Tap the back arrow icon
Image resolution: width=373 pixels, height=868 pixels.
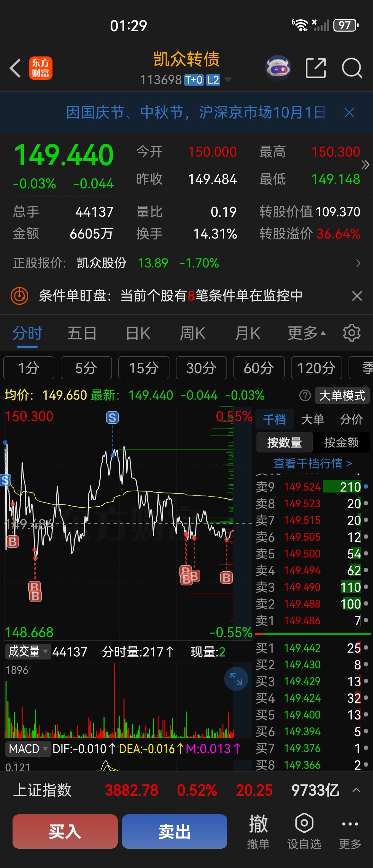15,68
